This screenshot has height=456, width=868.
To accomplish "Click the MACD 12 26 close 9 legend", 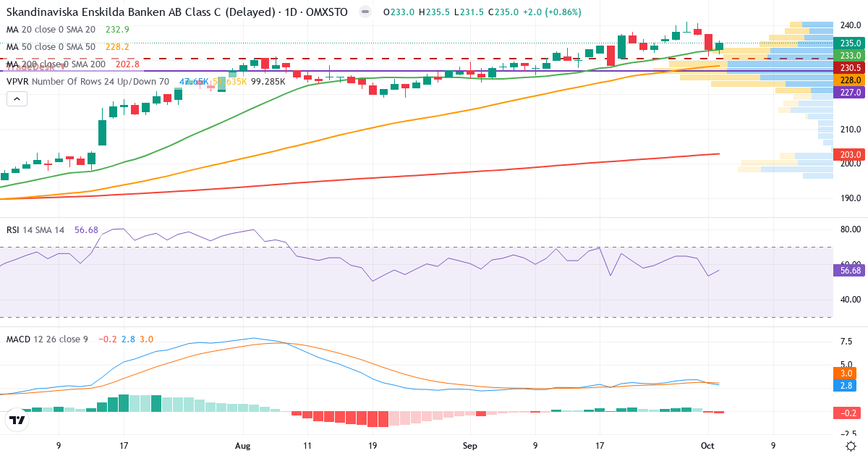I will pyautogui.click(x=47, y=339).
